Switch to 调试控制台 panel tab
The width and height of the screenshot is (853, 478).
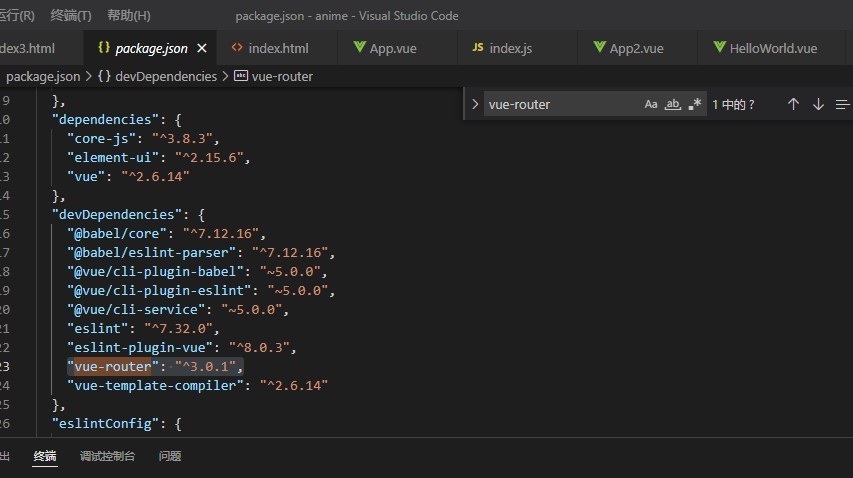point(107,456)
